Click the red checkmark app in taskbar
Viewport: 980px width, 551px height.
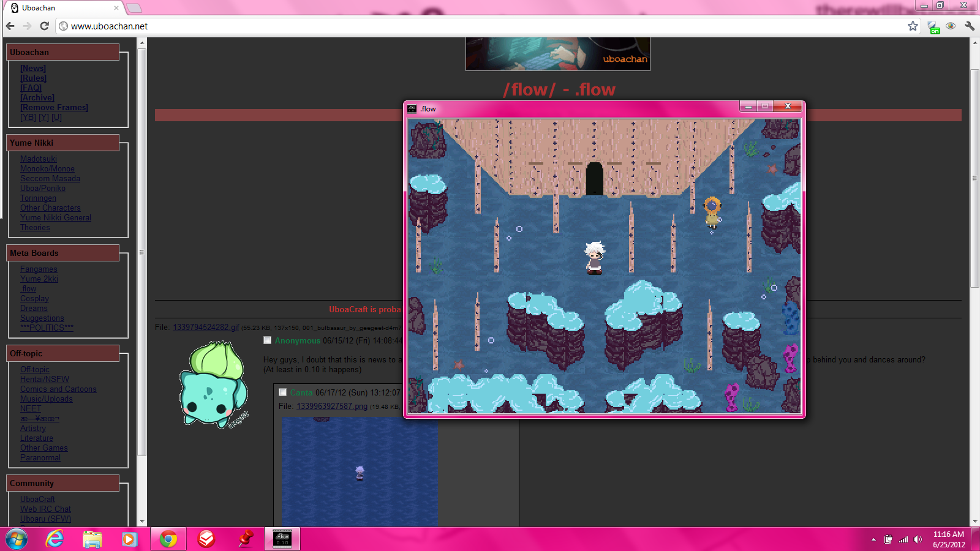pyautogui.click(x=206, y=539)
